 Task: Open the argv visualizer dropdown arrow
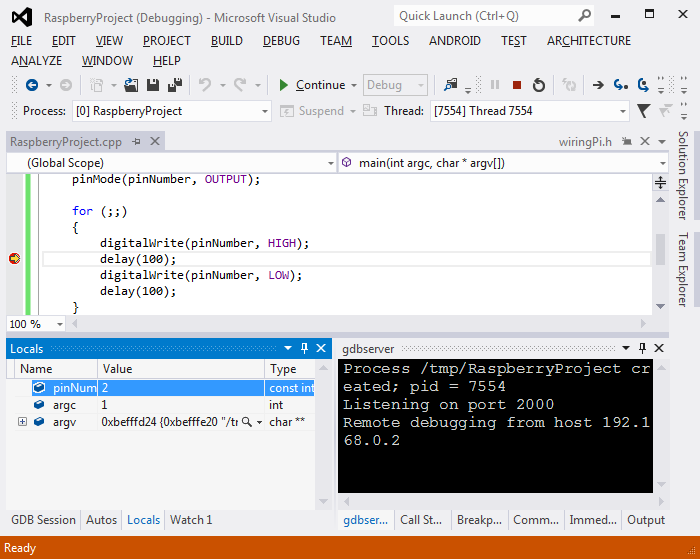259,422
